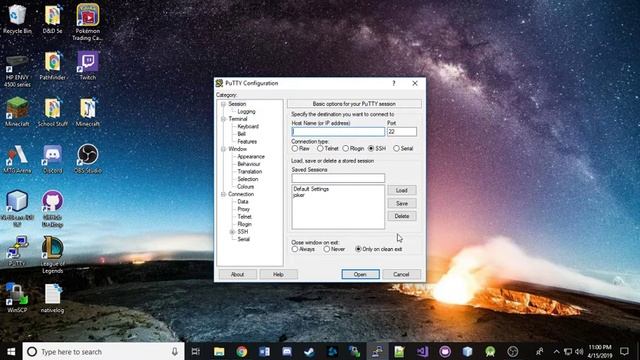Click the Open button to connect
The image size is (640, 360).
point(360,274)
